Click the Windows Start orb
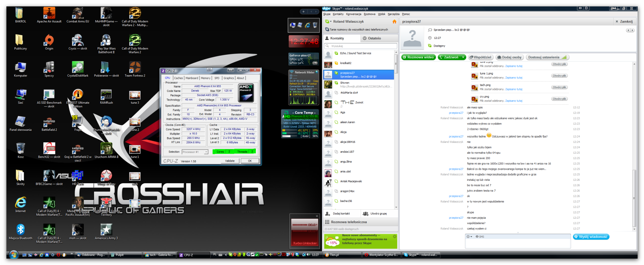644x265 pixels. click(13, 255)
